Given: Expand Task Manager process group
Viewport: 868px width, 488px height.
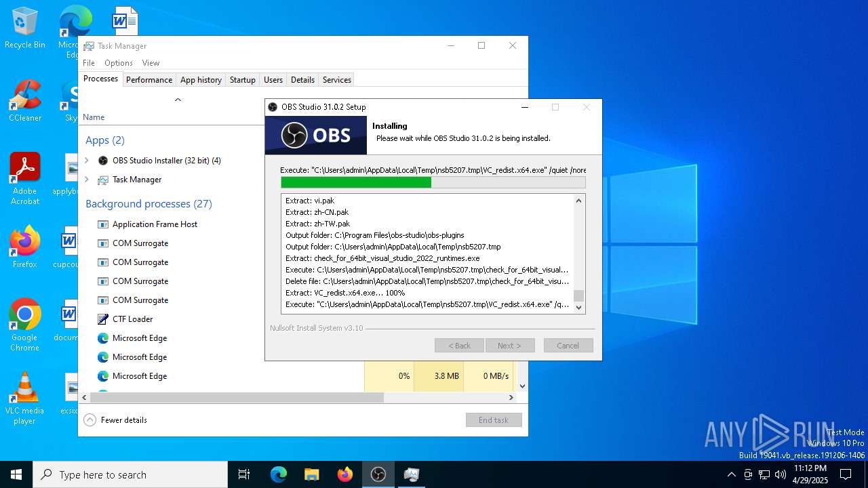Looking at the screenshot, I should (x=86, y=180).
